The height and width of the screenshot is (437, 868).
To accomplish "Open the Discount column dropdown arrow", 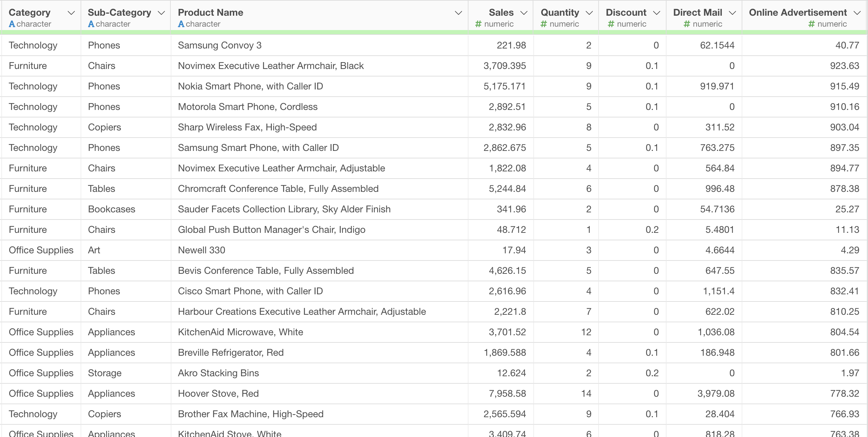I will [x=656, y=13].
